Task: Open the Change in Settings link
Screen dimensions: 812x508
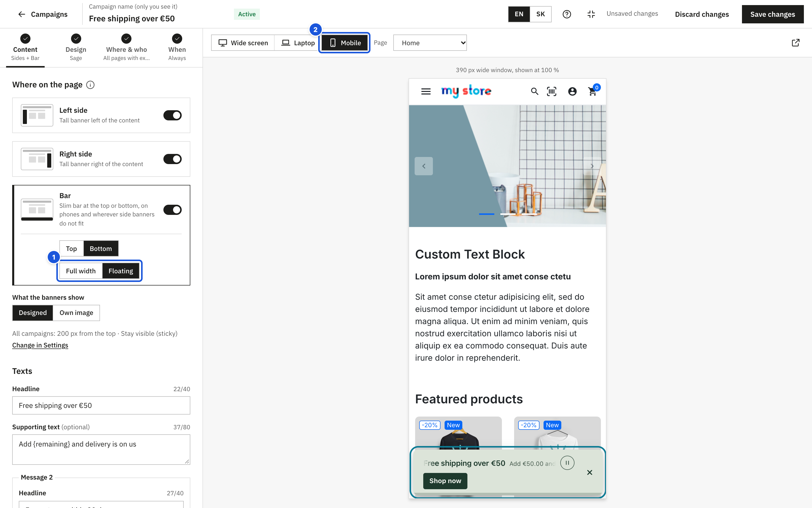Action: (x=40, y=345)
